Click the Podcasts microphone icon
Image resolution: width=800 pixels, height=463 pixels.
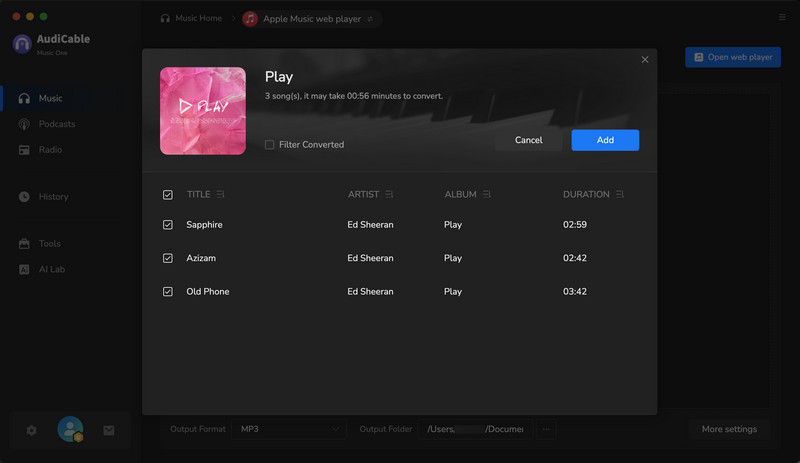[24, 124]
